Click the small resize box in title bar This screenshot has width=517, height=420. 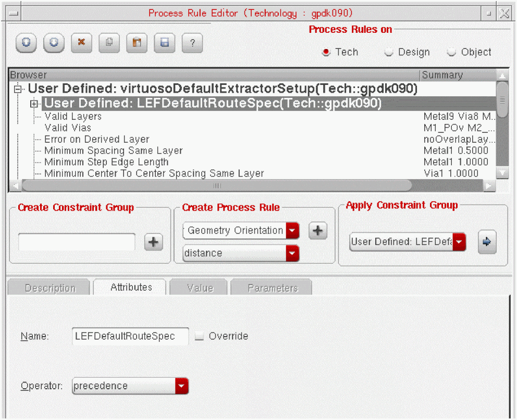click(x=489, y=14)
